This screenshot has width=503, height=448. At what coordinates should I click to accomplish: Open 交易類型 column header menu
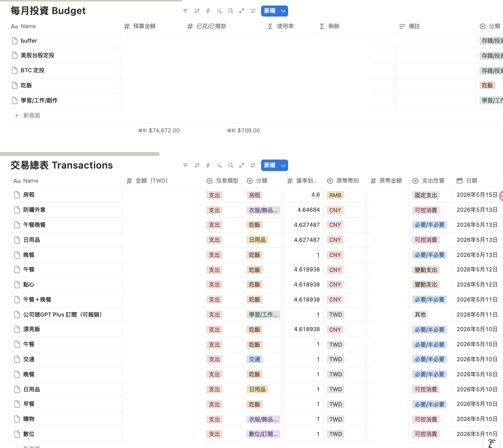[222, 181]
